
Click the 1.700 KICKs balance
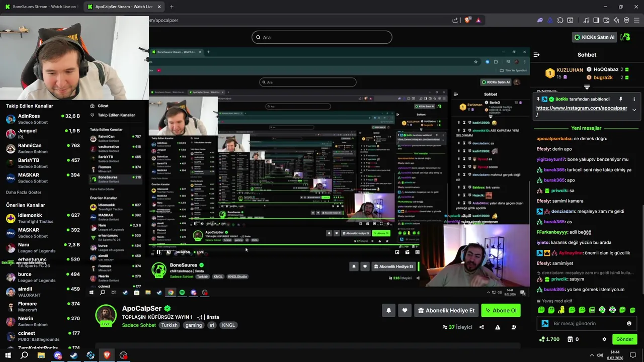(549, 339)
